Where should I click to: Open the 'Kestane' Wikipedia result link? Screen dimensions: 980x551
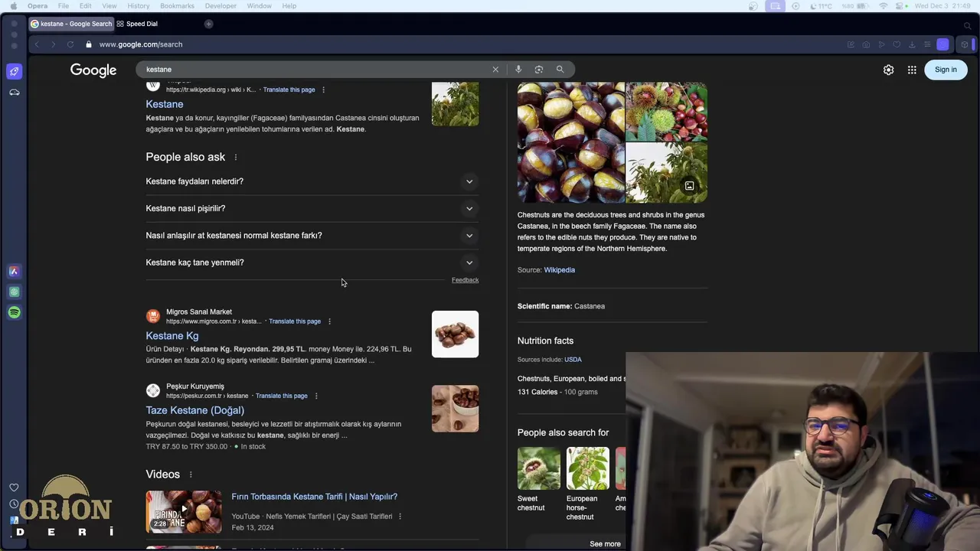165,104
